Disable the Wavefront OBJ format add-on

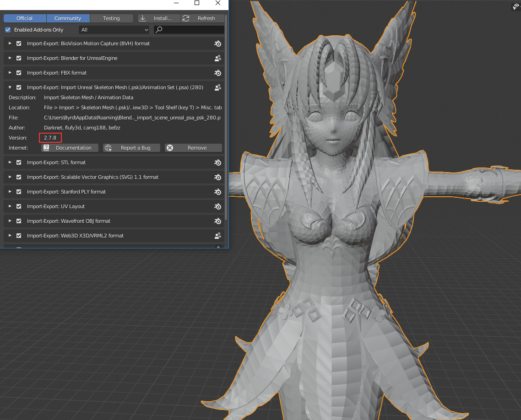19,221
